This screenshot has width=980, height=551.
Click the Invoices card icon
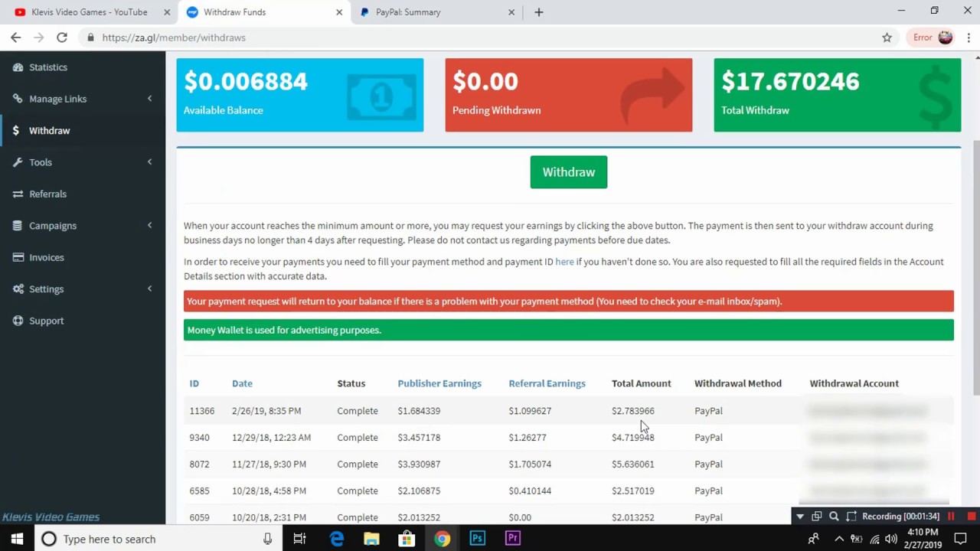point(18,257)
